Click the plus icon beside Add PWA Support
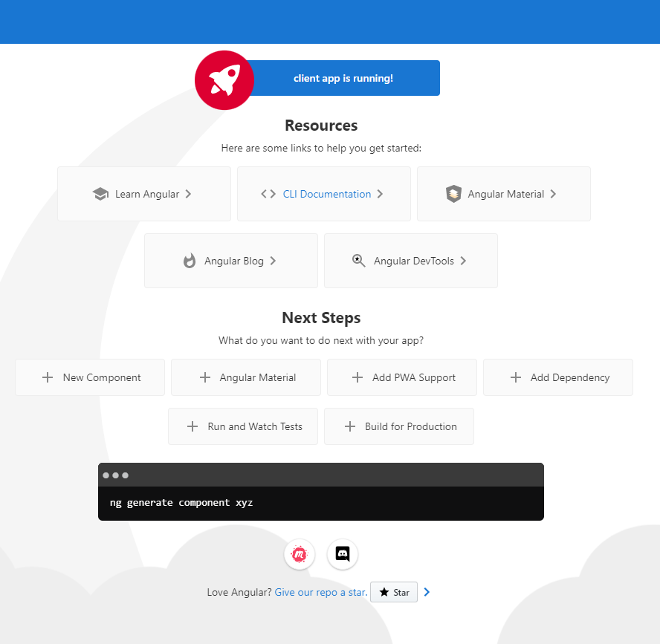The height and width of the screenshot is (644, 660). coord(357,377)
